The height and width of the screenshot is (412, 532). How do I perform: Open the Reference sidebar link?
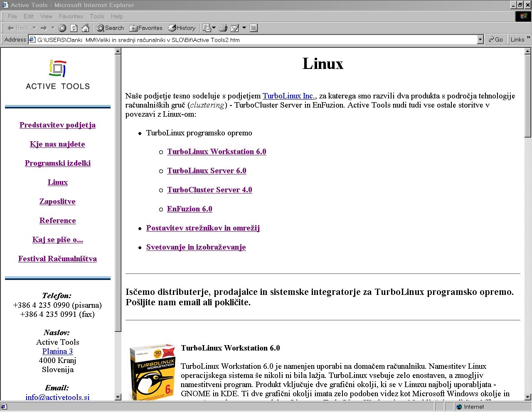(57, 221)
